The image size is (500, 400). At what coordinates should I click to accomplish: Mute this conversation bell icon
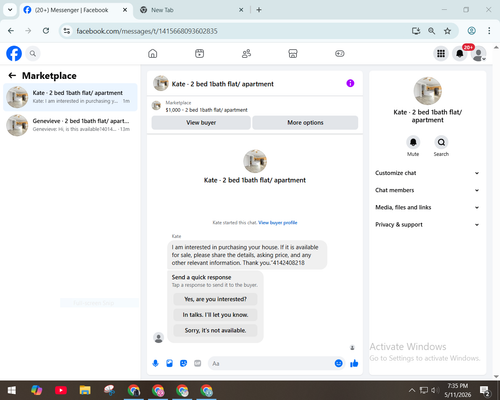(413, 142)
